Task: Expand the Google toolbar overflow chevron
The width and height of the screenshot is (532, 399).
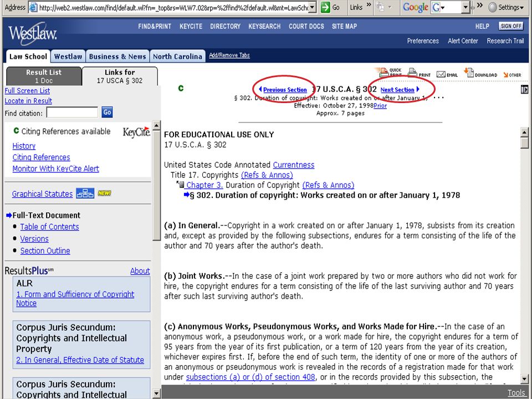Action: pos(479,5)
